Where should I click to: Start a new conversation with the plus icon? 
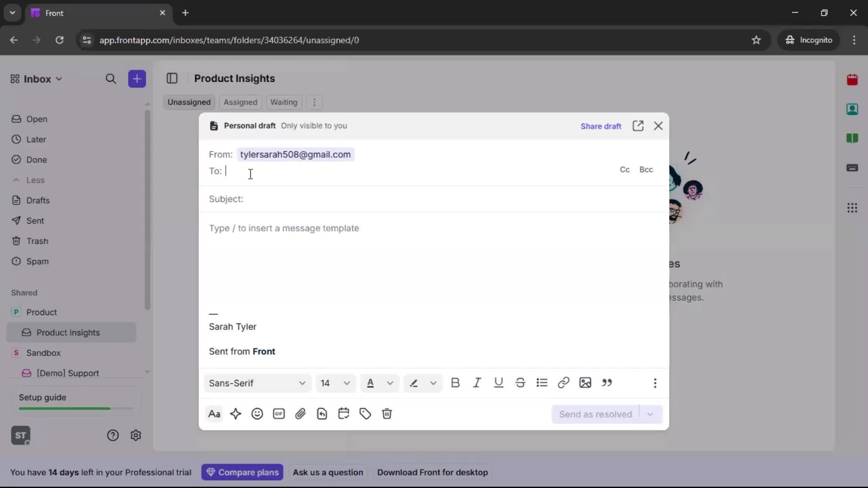[x=137, y=79]
